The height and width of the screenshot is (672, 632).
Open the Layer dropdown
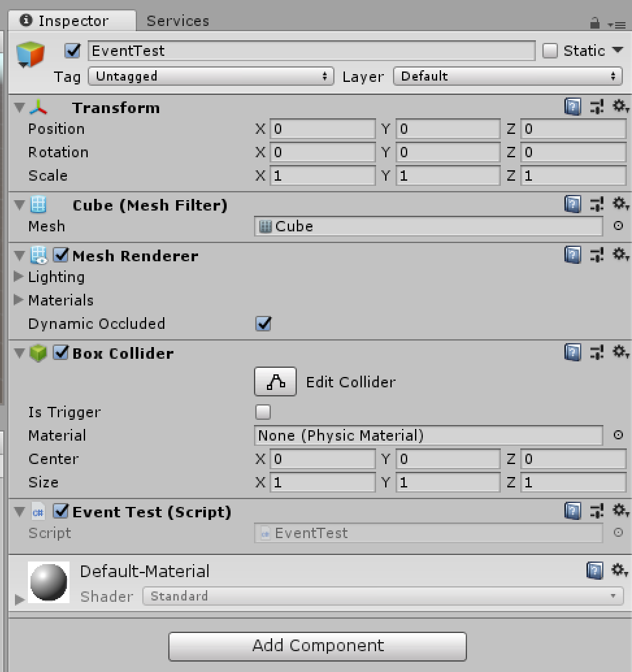[508, 76]
